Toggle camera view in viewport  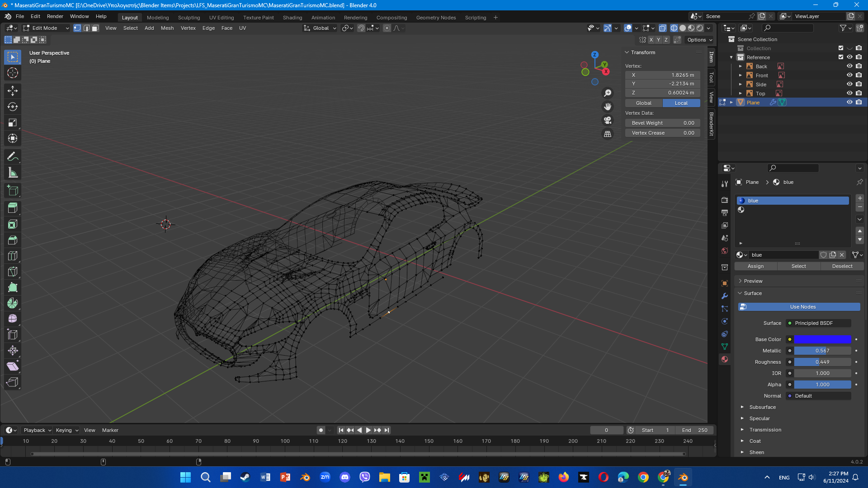coord(608,120)
